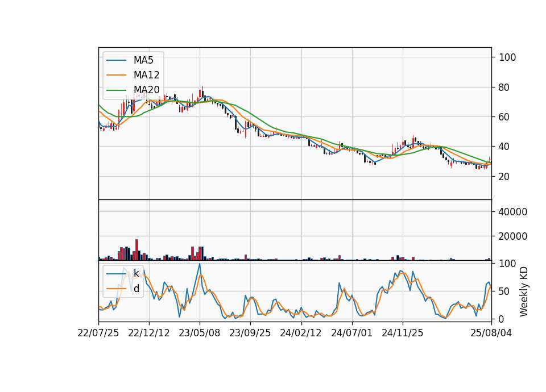The height and width of the screenshot is (392, 546).
Task: Click the Weekly KD axis label
Action: pyautogui.click(x=524, y=292)
